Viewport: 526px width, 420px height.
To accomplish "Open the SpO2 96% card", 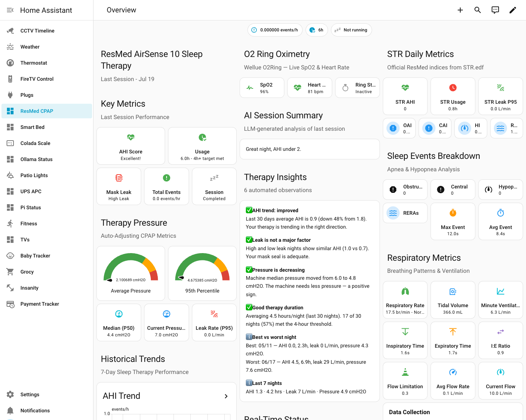I will [x=262, y=88].
